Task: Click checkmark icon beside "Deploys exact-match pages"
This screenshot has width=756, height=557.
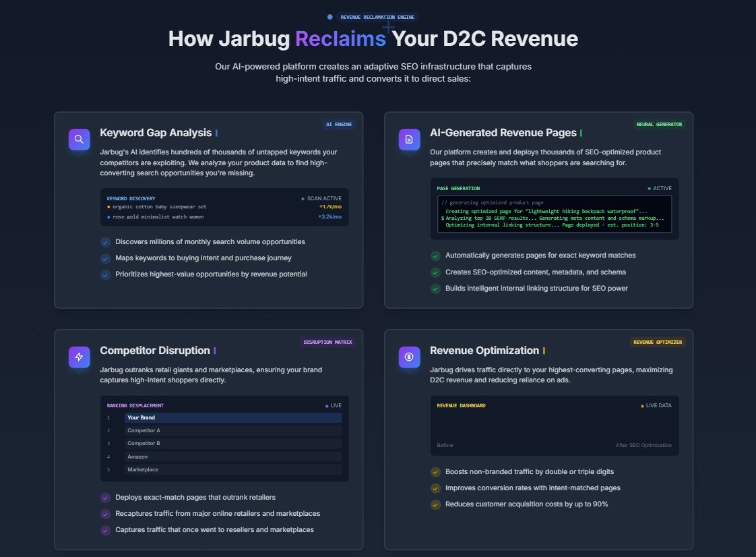Action: pos(105,498)
